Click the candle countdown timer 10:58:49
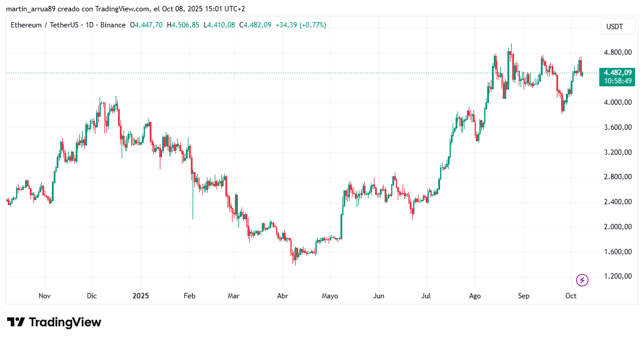 click(x=617, y=81)
